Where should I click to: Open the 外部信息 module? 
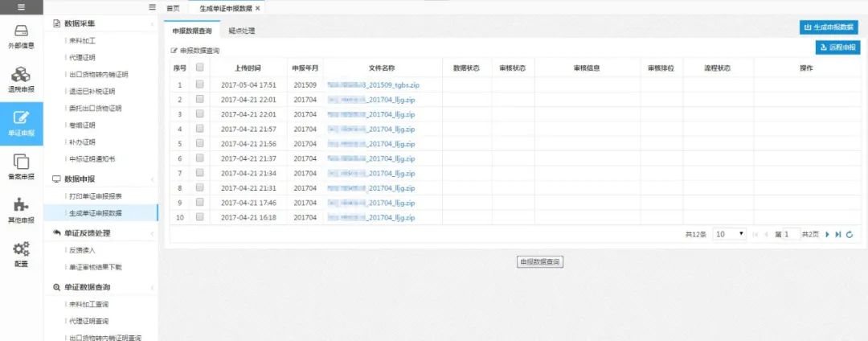tap(21, 37)
